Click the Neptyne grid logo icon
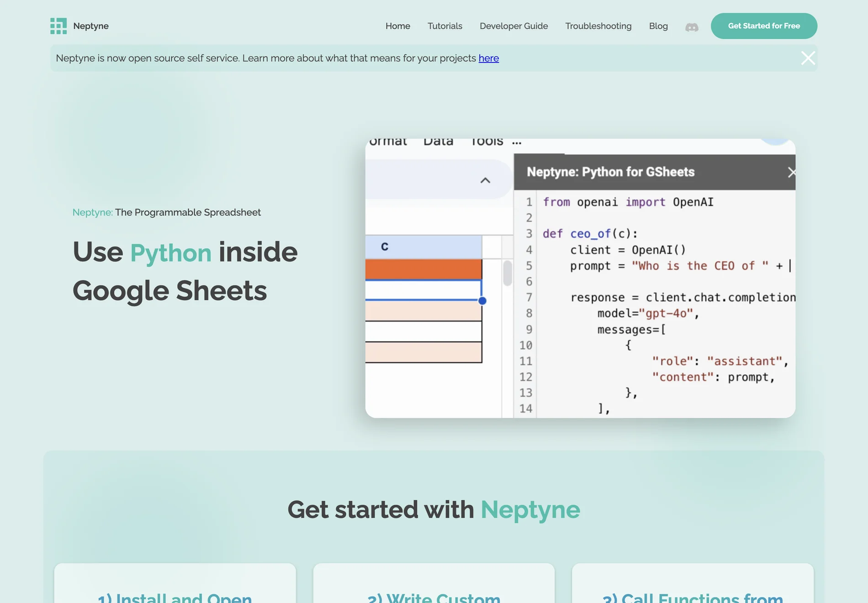The image size is (868, 603). point(58,26)
